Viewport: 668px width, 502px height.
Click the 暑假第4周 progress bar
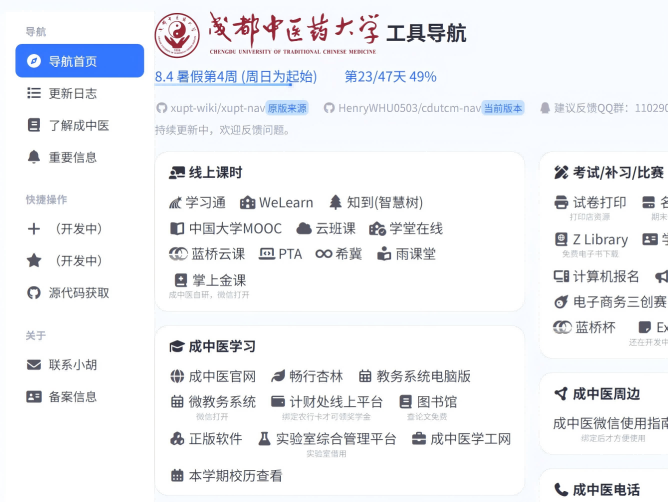pos(223,85)
